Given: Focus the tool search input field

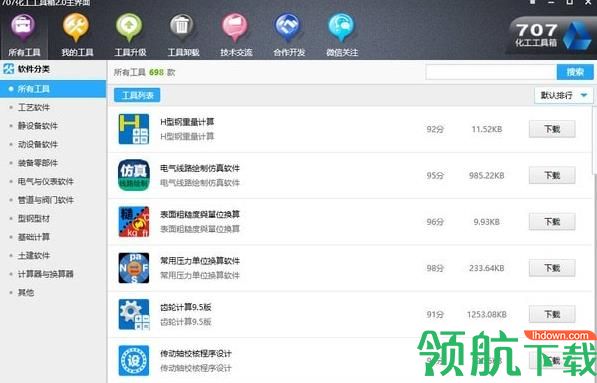Looking at the screenshot, I should pyautogui.click(x=491, y=72).
